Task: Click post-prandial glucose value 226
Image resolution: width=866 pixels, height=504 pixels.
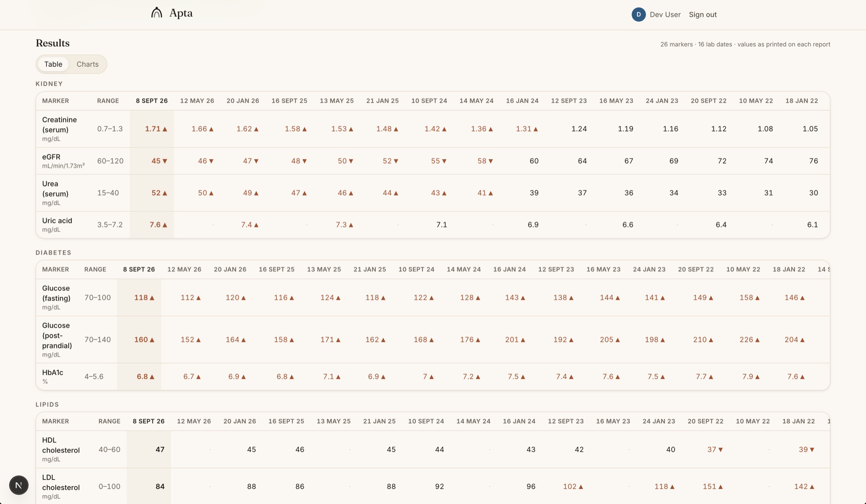Action: tap(750, 340)
